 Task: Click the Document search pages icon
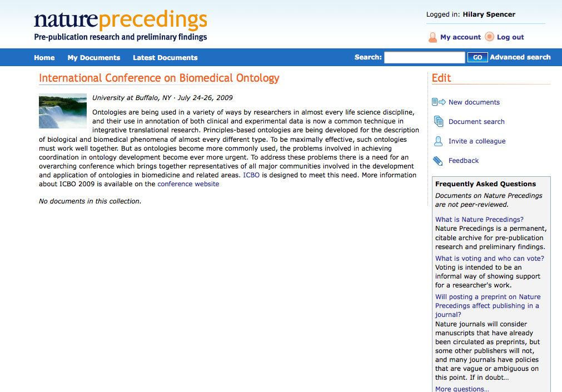pyautogui.click(x=439, y=121)
